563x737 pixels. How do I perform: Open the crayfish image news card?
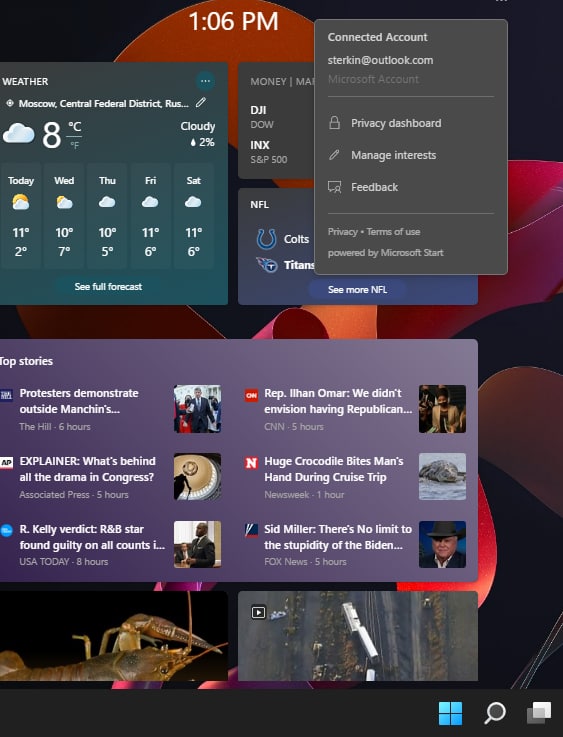click(114, 636)
